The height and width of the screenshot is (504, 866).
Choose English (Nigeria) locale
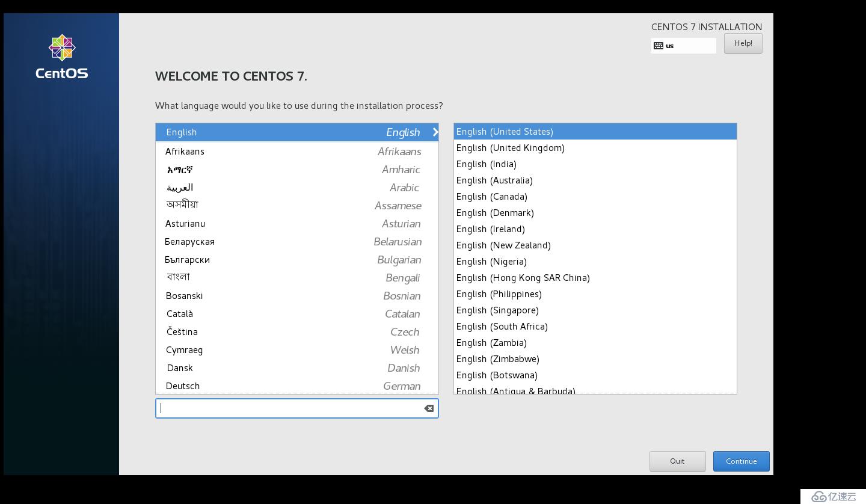tap(595, 262)
